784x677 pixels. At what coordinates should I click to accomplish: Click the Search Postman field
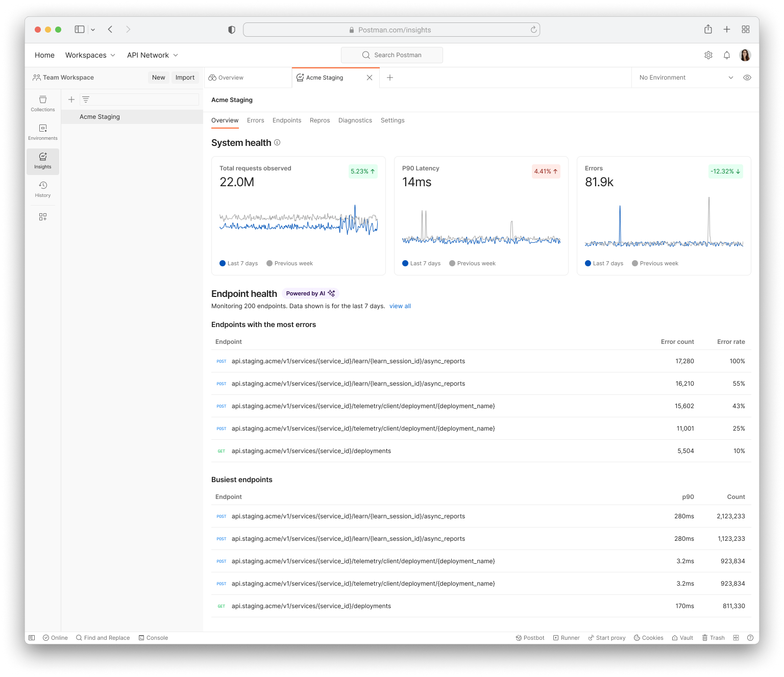pos(392,55)
